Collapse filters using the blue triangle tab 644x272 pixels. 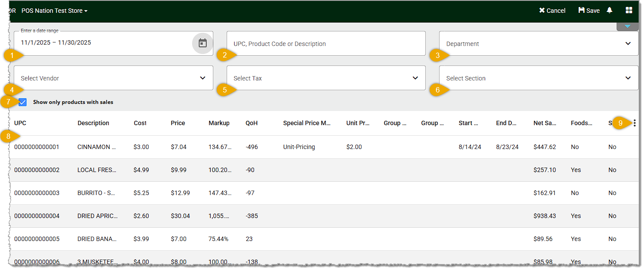tap(627, 27)
